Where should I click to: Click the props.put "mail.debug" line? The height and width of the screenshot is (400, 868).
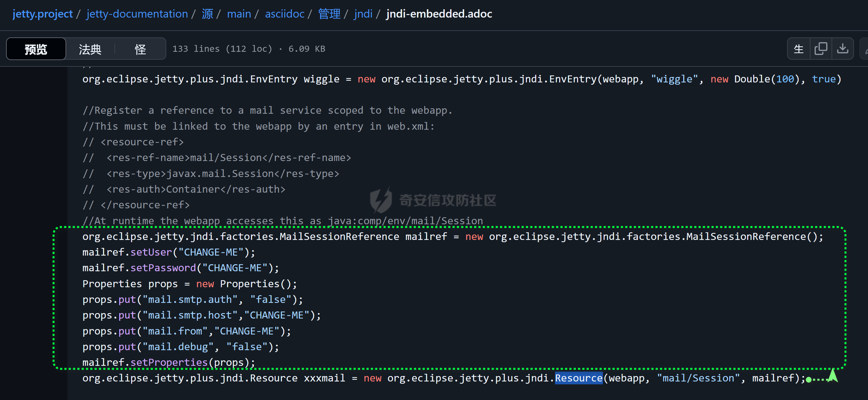[x=181, y=347]
